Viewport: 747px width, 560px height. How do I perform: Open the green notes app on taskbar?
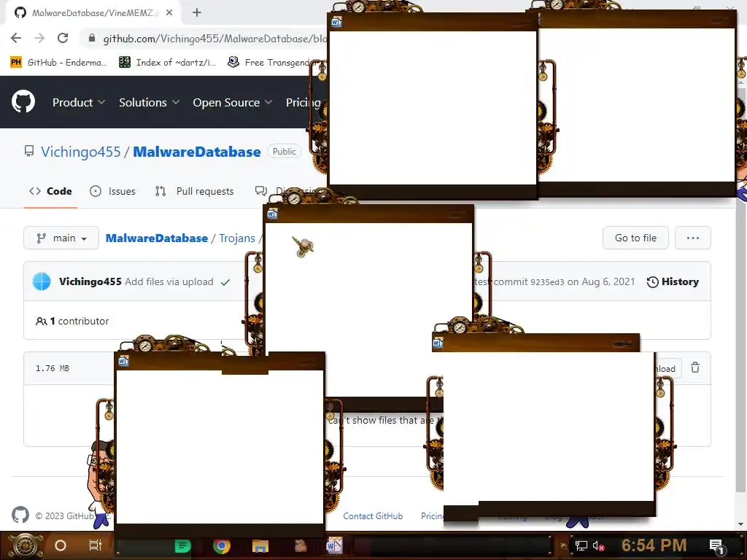[182, 545]
